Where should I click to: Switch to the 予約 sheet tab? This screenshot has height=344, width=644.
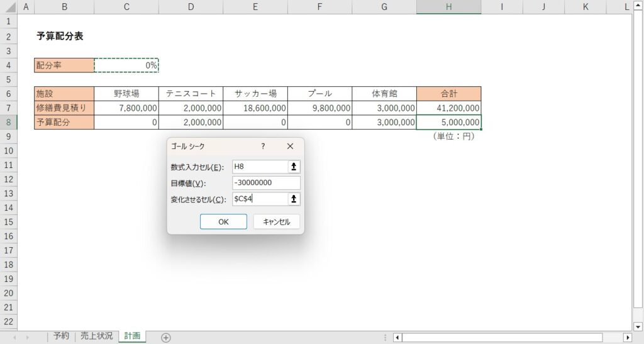coord(61,336)
